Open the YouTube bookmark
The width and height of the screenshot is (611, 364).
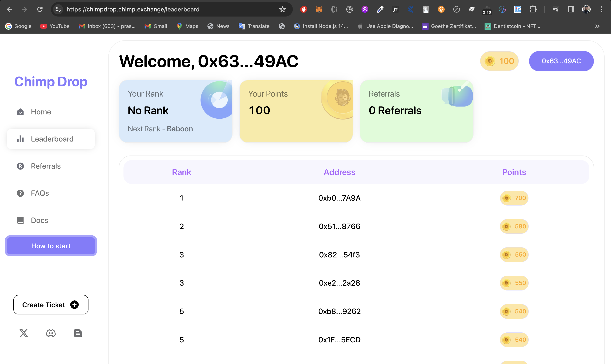click(x=55, y=26)
